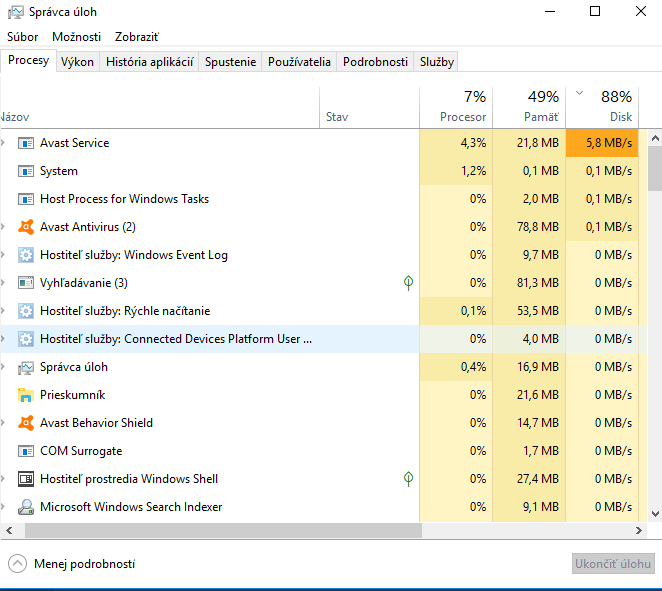
Task: Sort by the Procesor column header
Action: tap(456, 107)
